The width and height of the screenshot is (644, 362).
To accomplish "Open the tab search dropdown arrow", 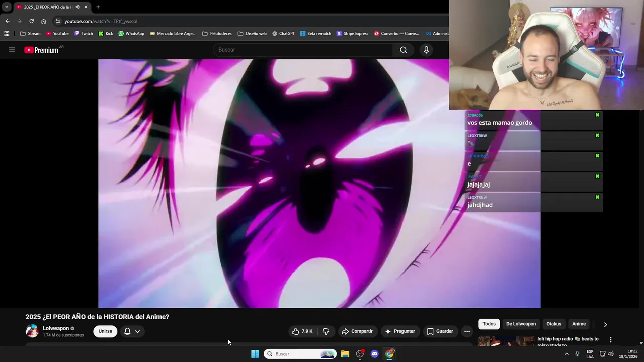I will click(7, 7).
